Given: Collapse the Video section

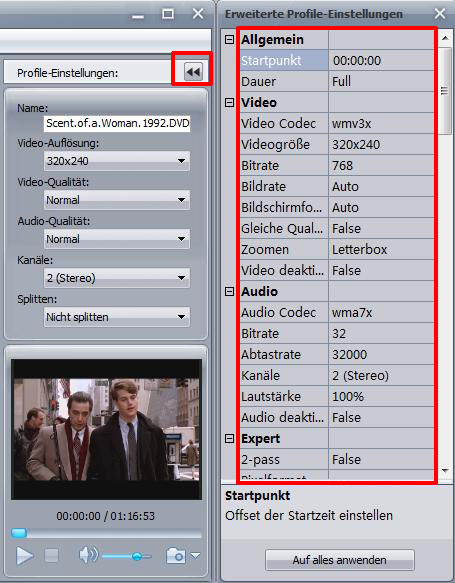Looking at the screenshot, I should pyautogui.click(x=230, y=102).
